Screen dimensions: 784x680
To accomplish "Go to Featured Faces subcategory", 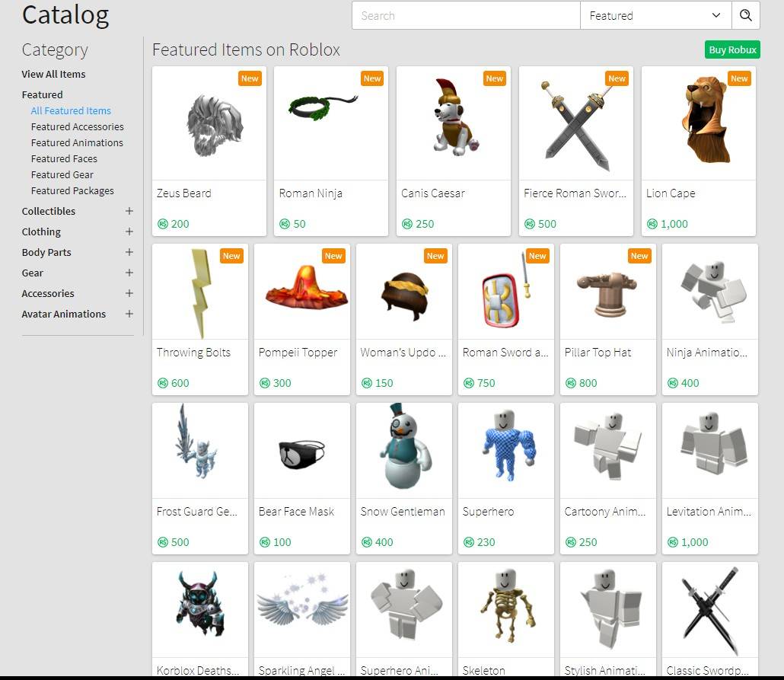I will [x=64, y=158].
